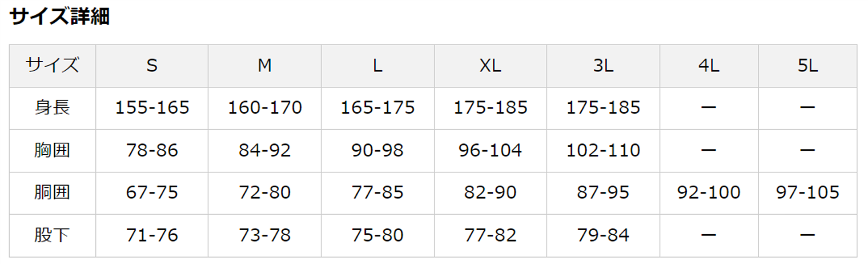Select the 92-100 waist cell
The height and width of the screenshot is (265, 868).
(709, 192)
